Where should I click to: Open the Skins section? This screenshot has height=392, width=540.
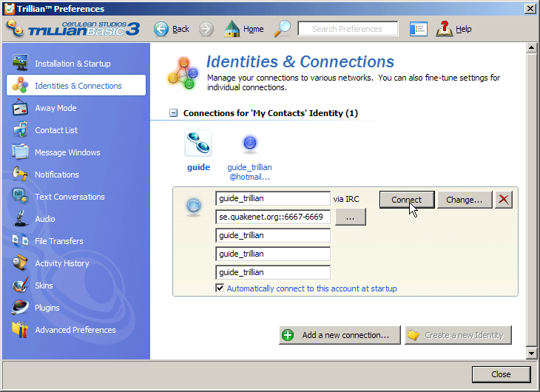pos(44,285)
